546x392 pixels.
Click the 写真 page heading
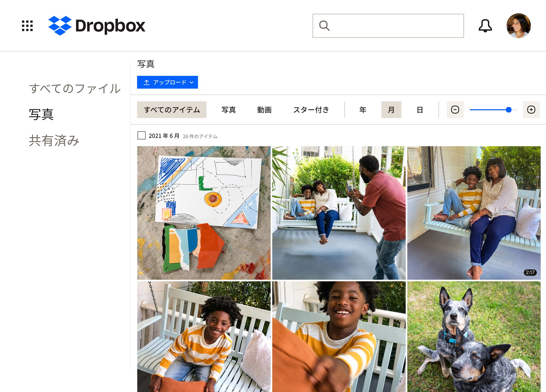[146, 64]
